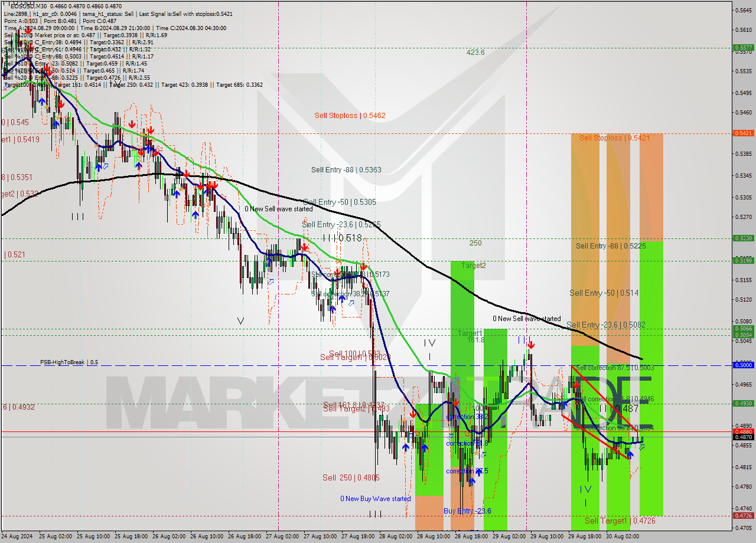Click the 'FSB-HighToBreak | 0.5' line label
The image size is (756, 543).
point(69,362)
